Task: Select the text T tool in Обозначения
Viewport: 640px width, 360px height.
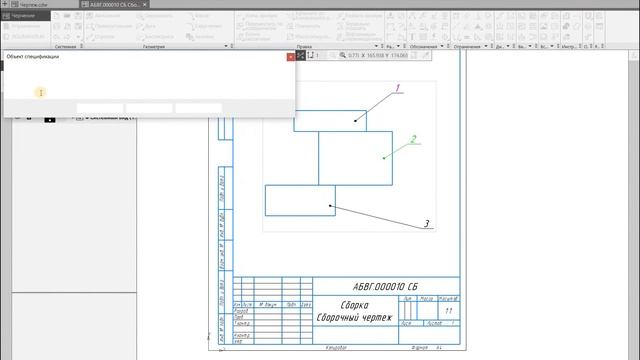Action: 412,37
